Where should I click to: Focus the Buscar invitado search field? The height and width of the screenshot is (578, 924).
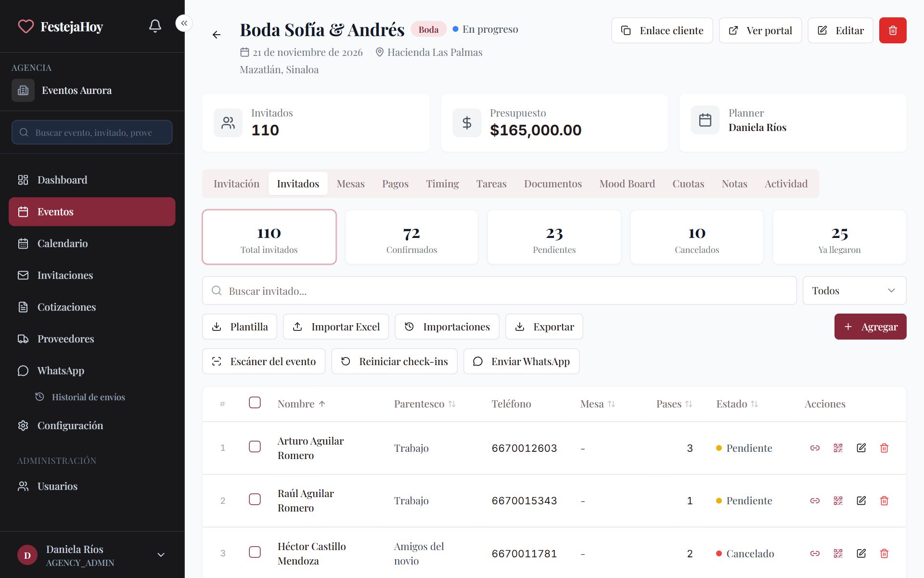(499, 290)
